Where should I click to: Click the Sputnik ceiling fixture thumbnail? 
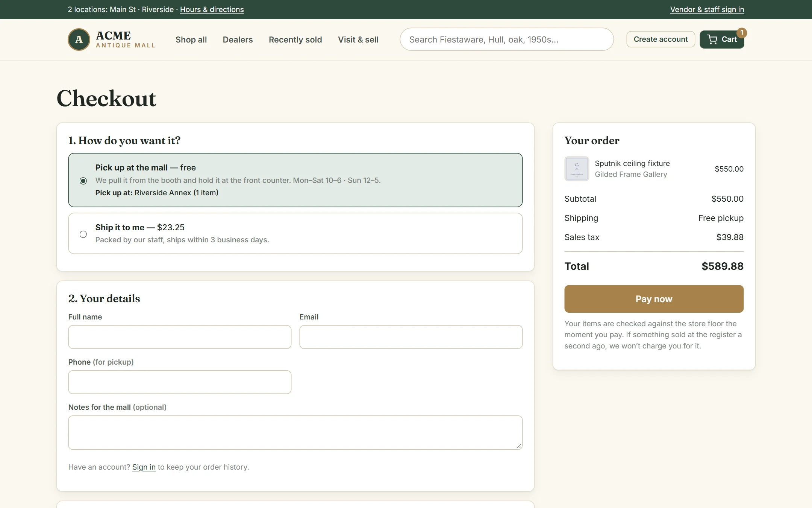[x=576, y=169]
